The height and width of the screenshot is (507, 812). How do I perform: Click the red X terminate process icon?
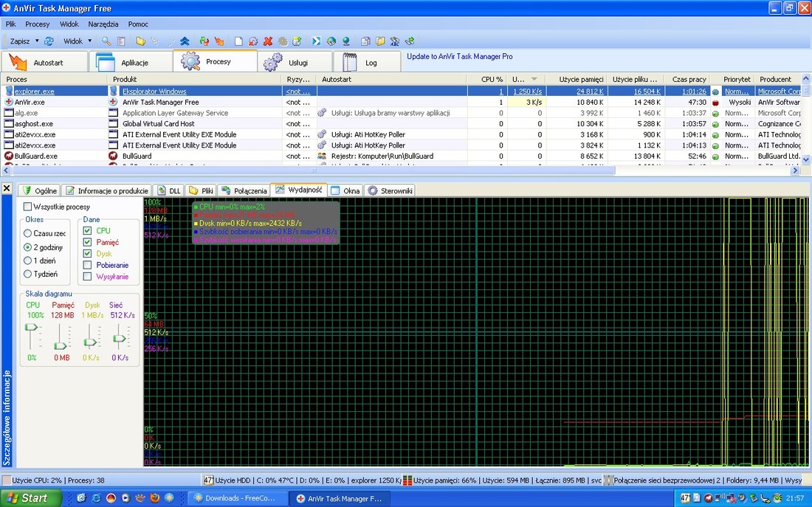click(x=268, y=41)
